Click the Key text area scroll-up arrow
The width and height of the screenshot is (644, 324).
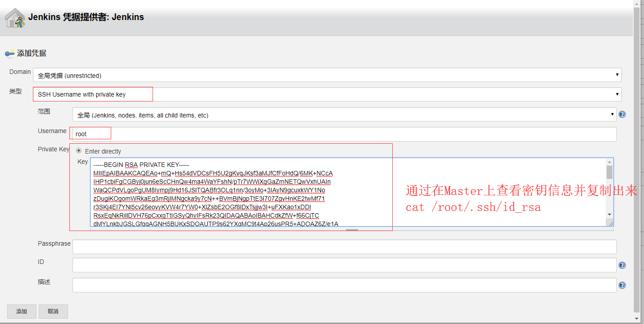coord(609,162)
